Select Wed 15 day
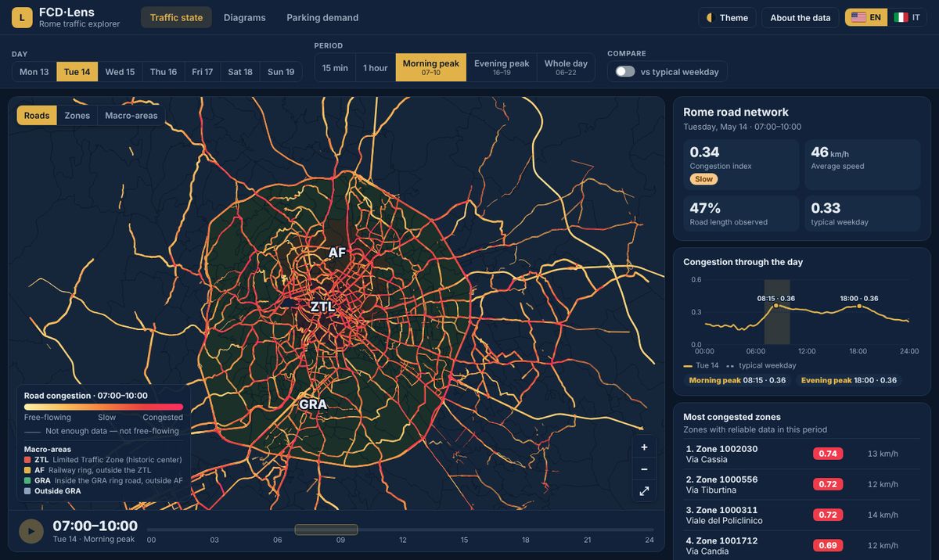Image resolution: width=939 pixels, height=560 pixels. pos(120,72)
